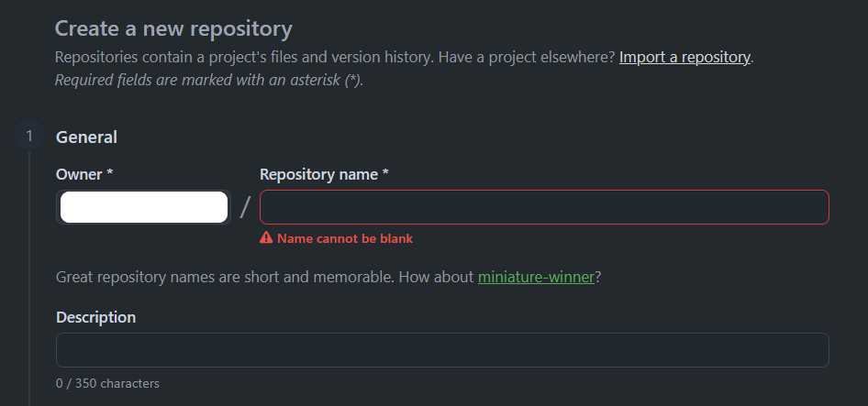The height and width of the screenshot is (406, 868).
Task: Click the vertical step line below 1
Action: tap(29, 279)
